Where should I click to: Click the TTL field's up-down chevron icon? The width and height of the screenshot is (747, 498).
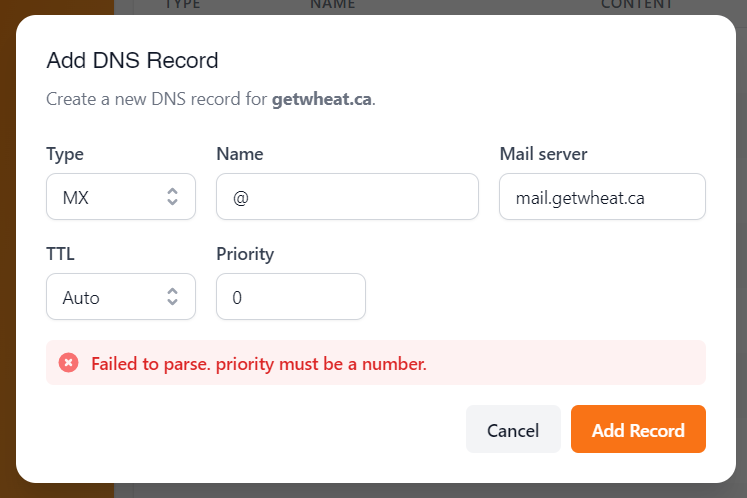pyautogui.click(x=172, y=296)
